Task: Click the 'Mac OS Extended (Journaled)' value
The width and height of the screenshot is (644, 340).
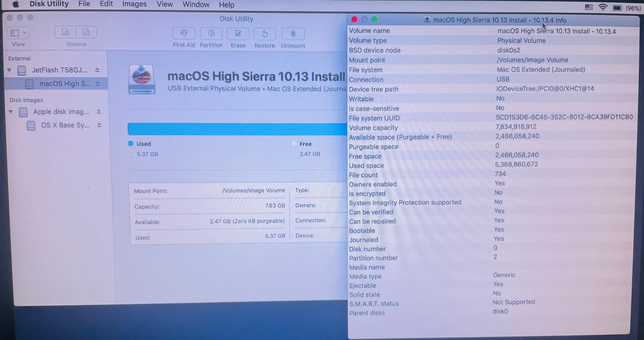Action: point(541,70)
